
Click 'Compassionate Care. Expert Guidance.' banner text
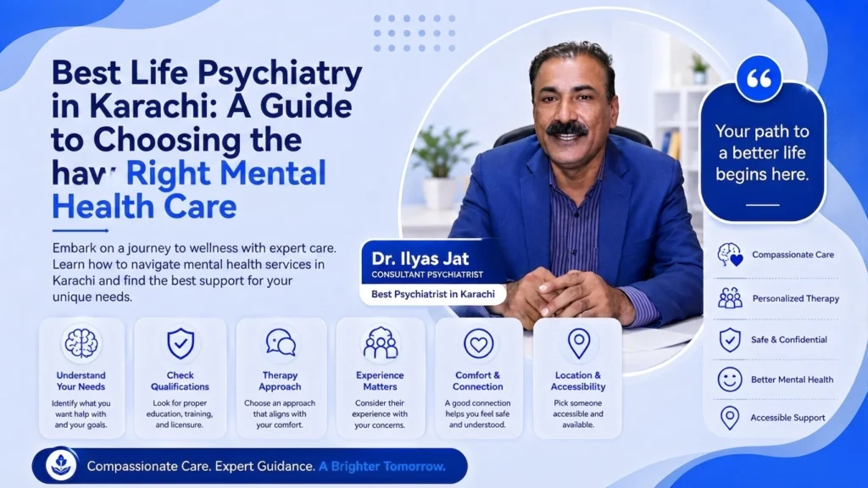(201, 466)
